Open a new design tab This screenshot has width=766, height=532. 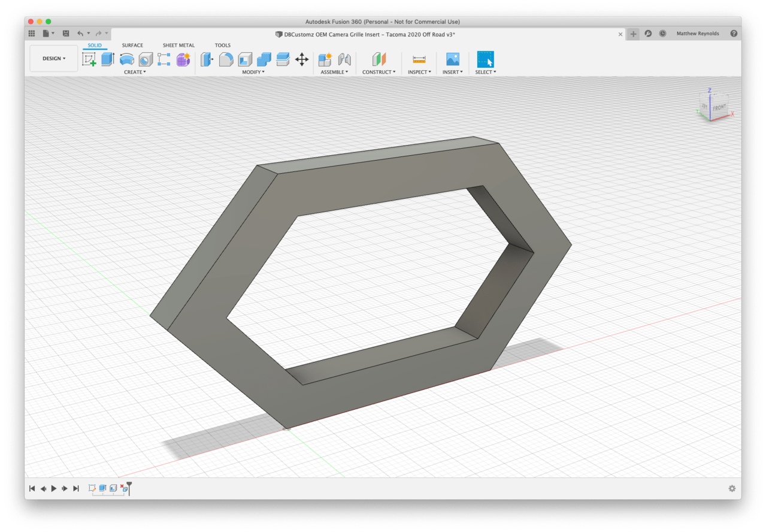634,34
